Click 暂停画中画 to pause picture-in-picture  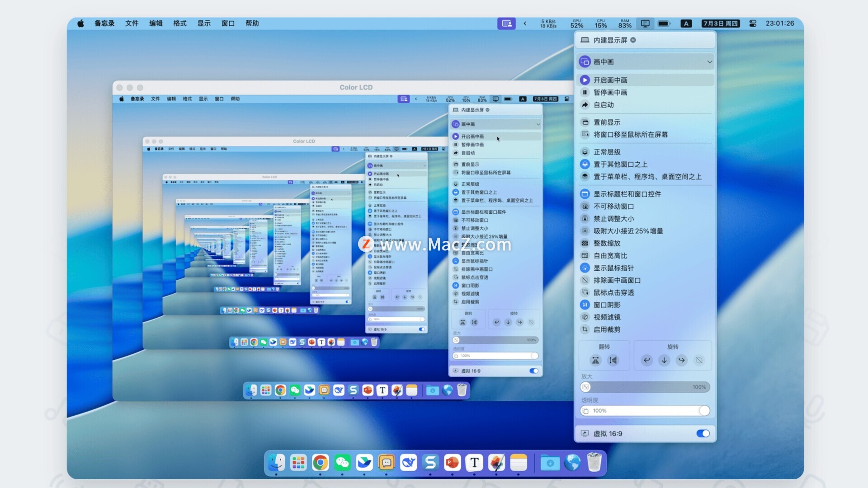[x=610, y=92]
